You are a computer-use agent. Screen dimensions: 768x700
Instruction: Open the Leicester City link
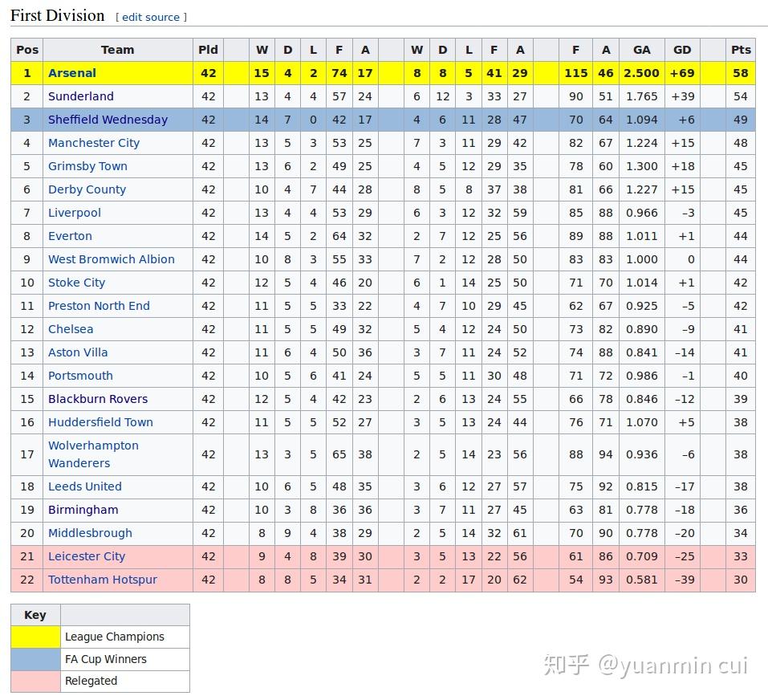pyautogui.click(x=87, y=556)
